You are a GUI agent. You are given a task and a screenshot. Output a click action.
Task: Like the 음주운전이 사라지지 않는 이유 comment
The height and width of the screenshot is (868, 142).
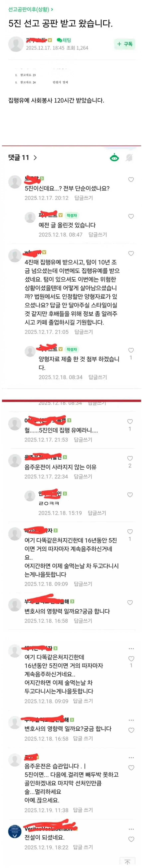(130, 458)
